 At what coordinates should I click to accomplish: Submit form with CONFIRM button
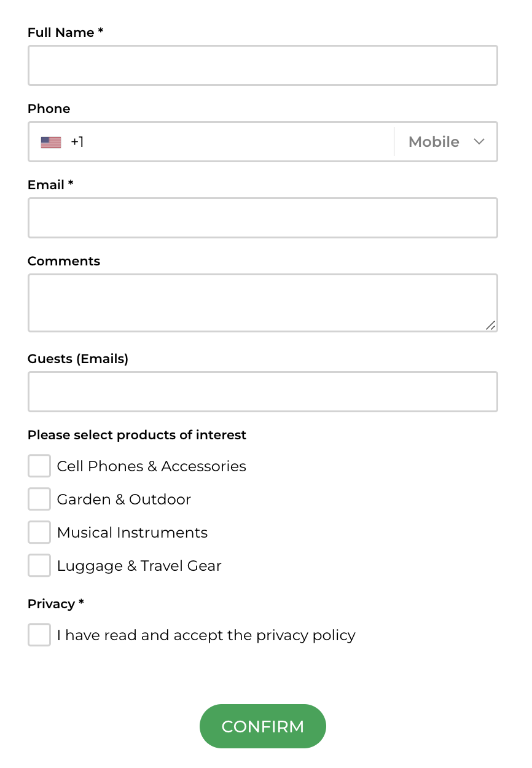[263, 726]
